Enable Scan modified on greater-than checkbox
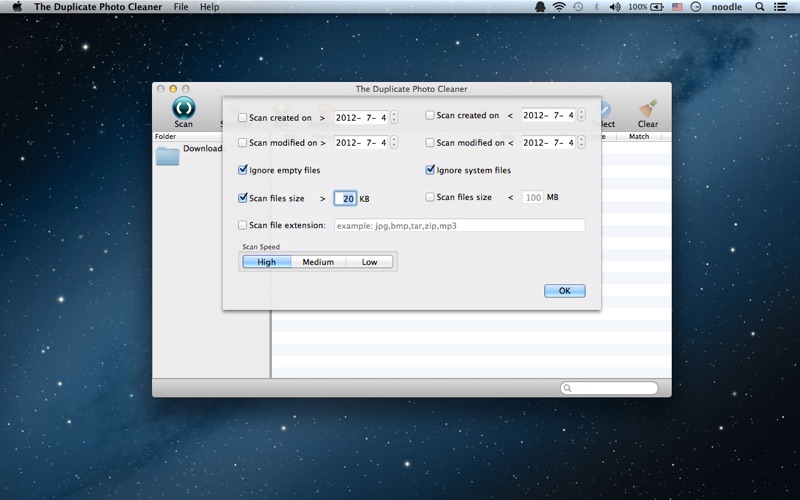 pos(243,142)
